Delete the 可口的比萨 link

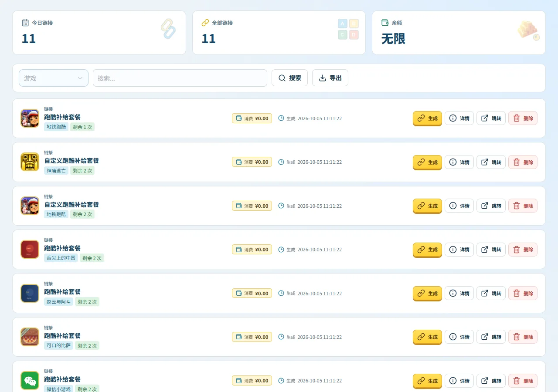(x=523, y=337)
